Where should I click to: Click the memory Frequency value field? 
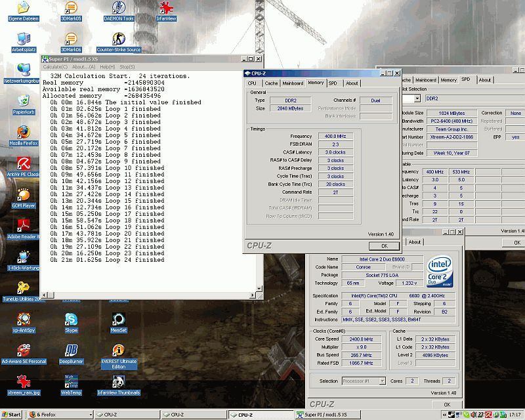(335, 136)
